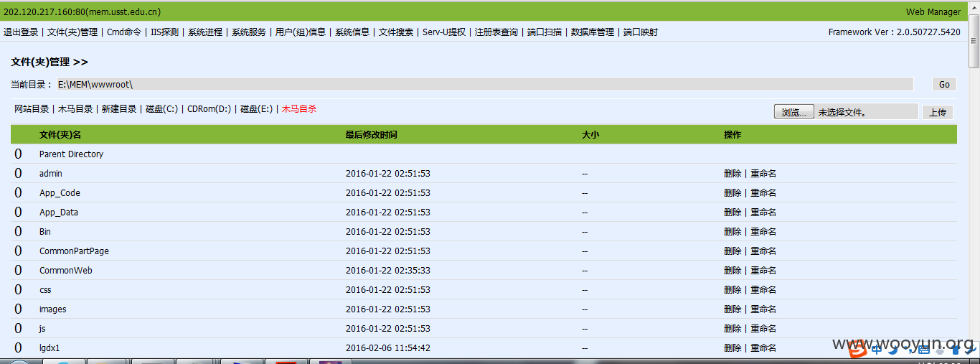Click 删除 for the Bin folder

coord(732,232)
